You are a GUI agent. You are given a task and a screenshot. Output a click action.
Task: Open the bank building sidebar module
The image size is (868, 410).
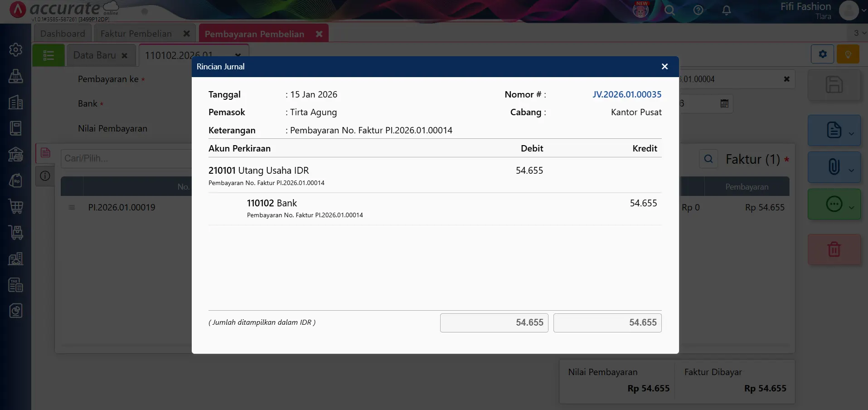click(x=16, y=155)
